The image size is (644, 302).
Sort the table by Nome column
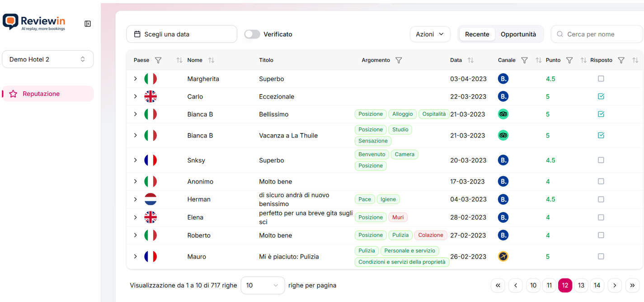211,60
